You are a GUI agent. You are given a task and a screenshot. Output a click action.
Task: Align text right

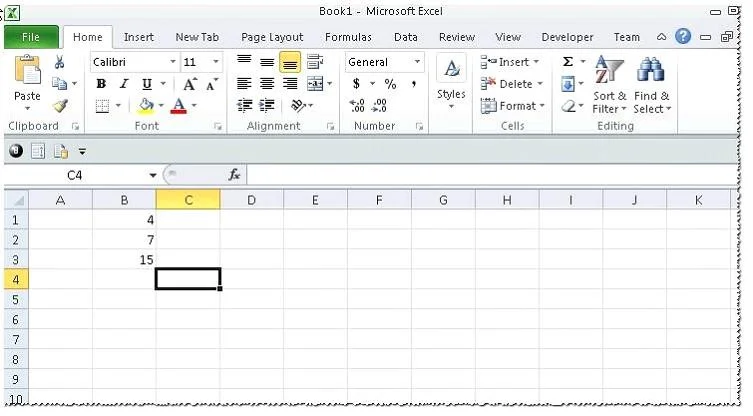click(x=290, y=84)
